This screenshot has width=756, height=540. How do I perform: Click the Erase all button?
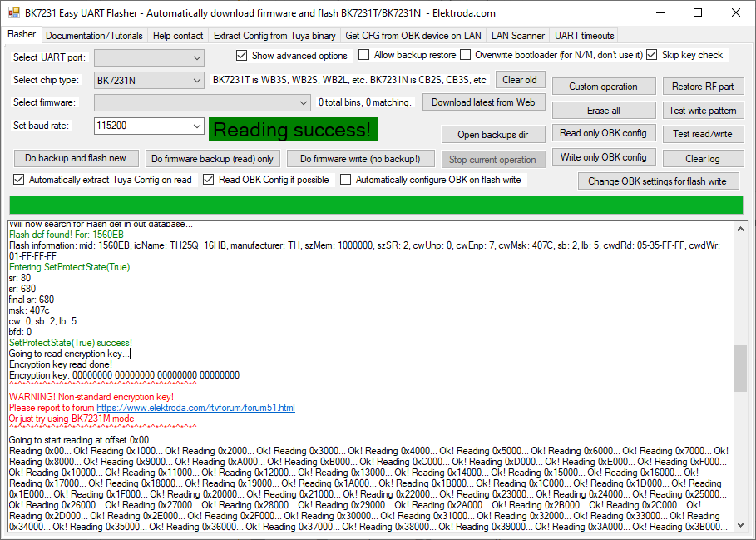603,111
